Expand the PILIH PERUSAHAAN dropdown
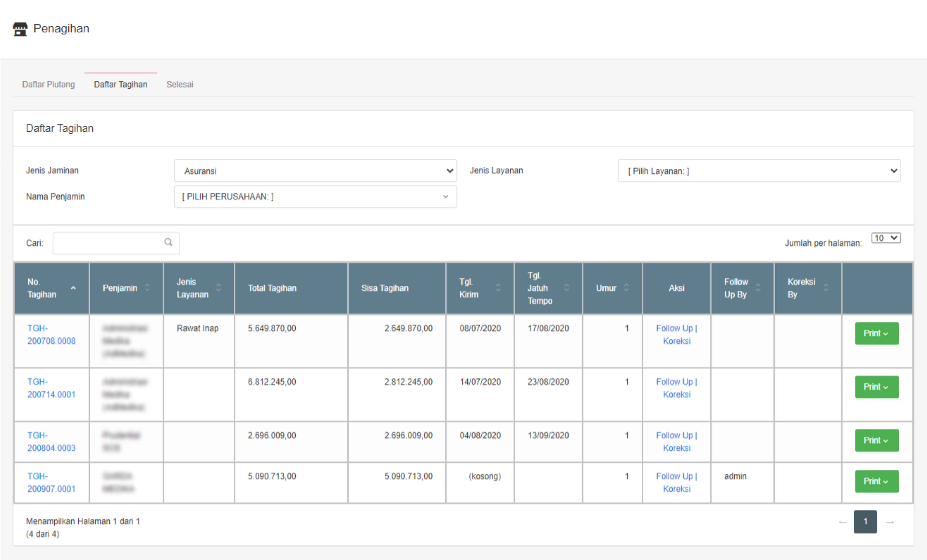 point(315,197)
